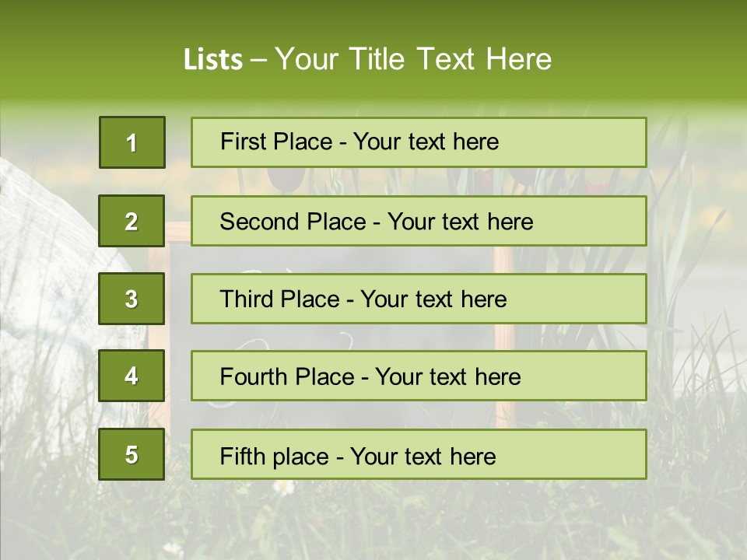Click the number 3 box

pyautogui.click(x=132, y=299)
